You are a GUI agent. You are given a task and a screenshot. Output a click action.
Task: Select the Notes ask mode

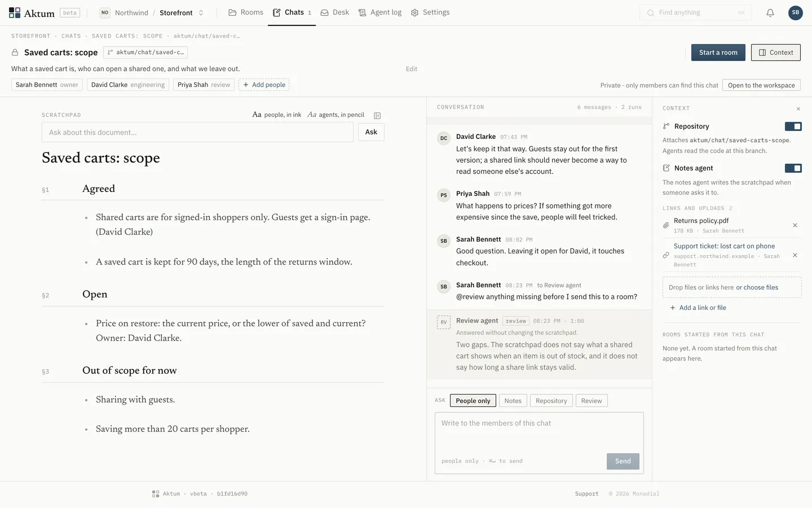point(513,401)
